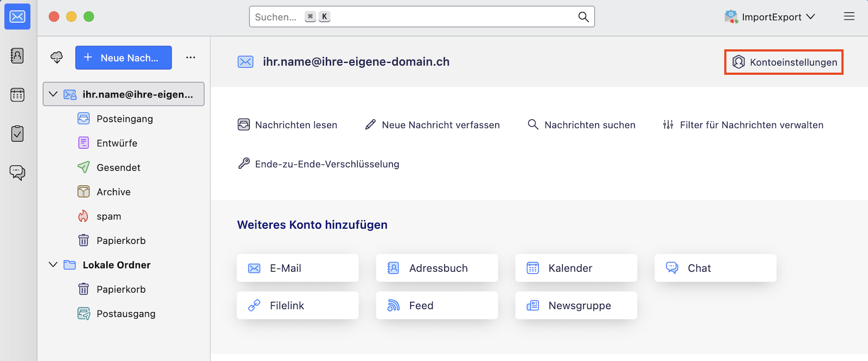Screen dimensions: 868x361
Task: Click the Archive box icon
Action: 84,192
